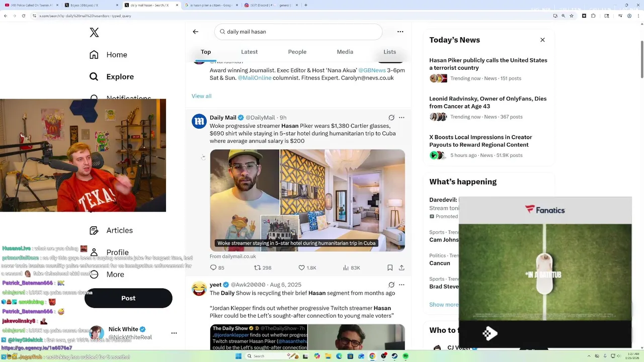Click View all people link
This screenshot has width=644, height=362.
point(201,96)
